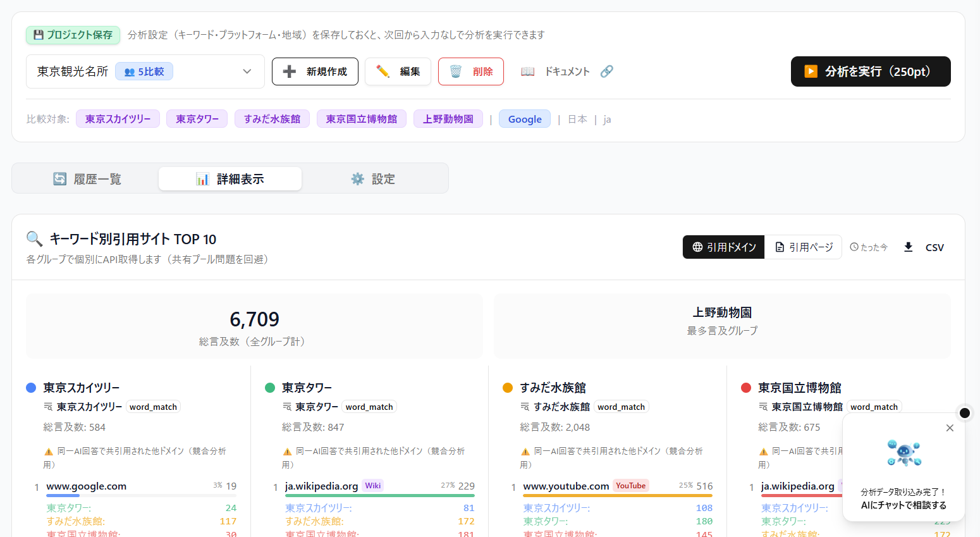Click keyword search icon under 東京タワー heading
This screenshot has width=980, height=537.
click(287, 407)
